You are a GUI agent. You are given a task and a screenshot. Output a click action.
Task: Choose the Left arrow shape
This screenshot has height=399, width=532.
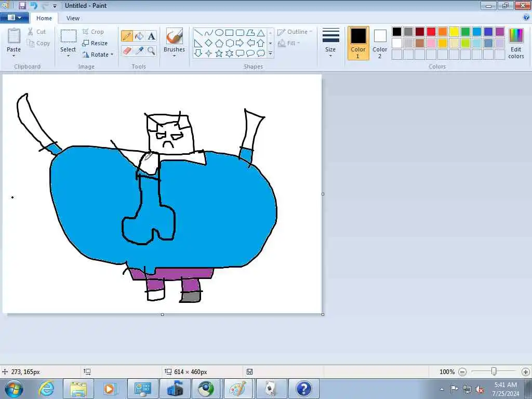pos(250,43)
